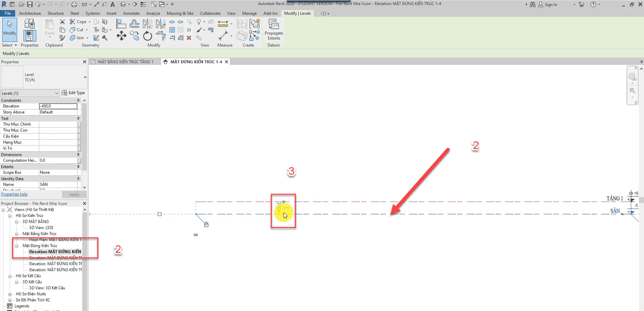Click the Computation Height association button

pyautogui.click(x=80, y=161)
